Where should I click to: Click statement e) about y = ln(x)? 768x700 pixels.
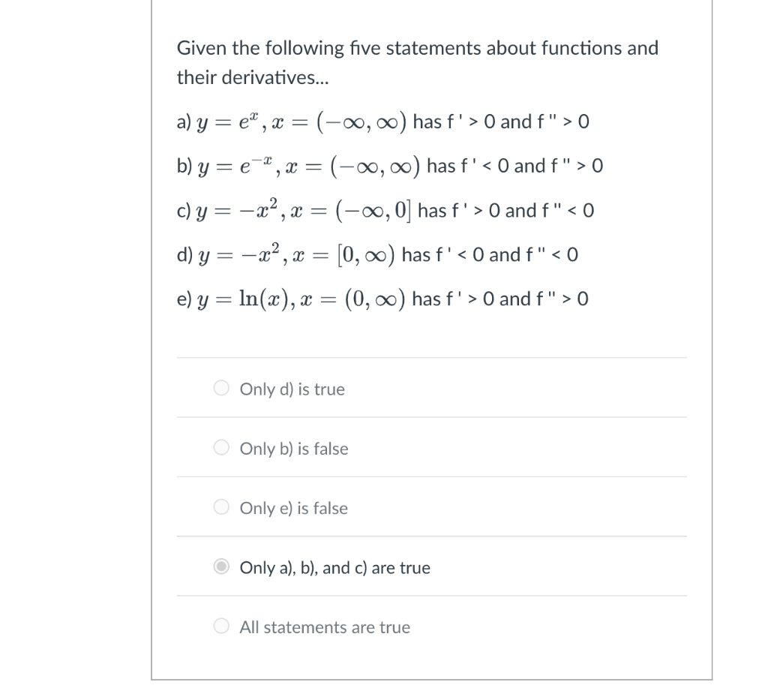382,298
